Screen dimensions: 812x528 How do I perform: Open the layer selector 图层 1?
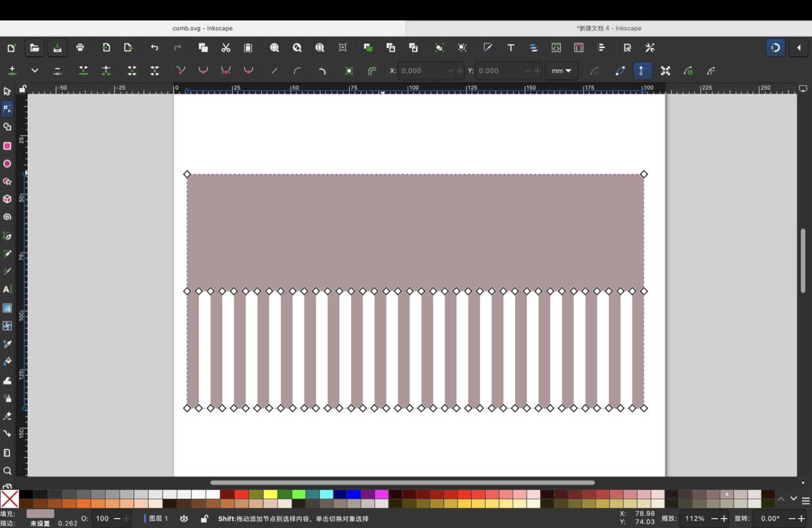(x=156, y=519)
